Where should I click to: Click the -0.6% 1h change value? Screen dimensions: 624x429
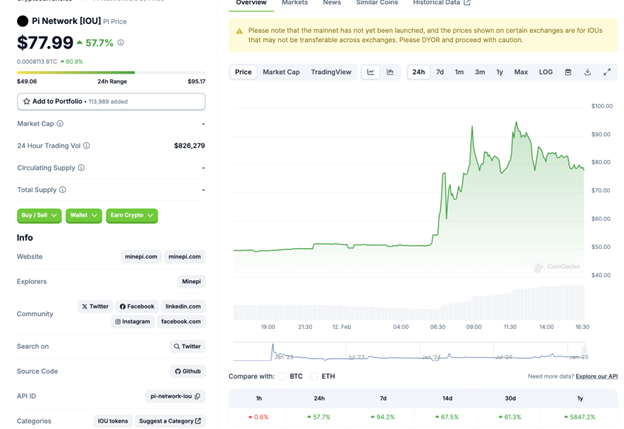(258, 417)
